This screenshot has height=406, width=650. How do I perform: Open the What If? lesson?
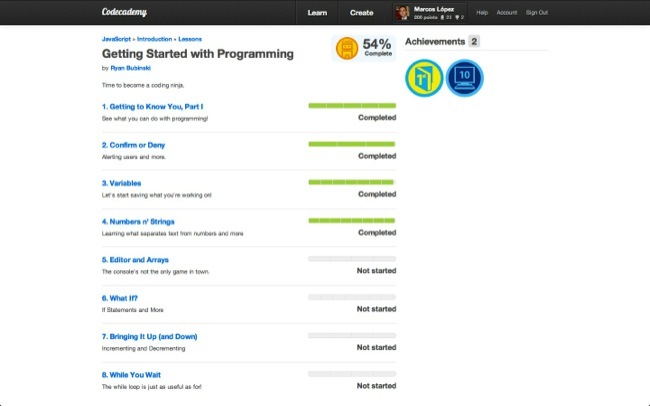pos(122,298)
